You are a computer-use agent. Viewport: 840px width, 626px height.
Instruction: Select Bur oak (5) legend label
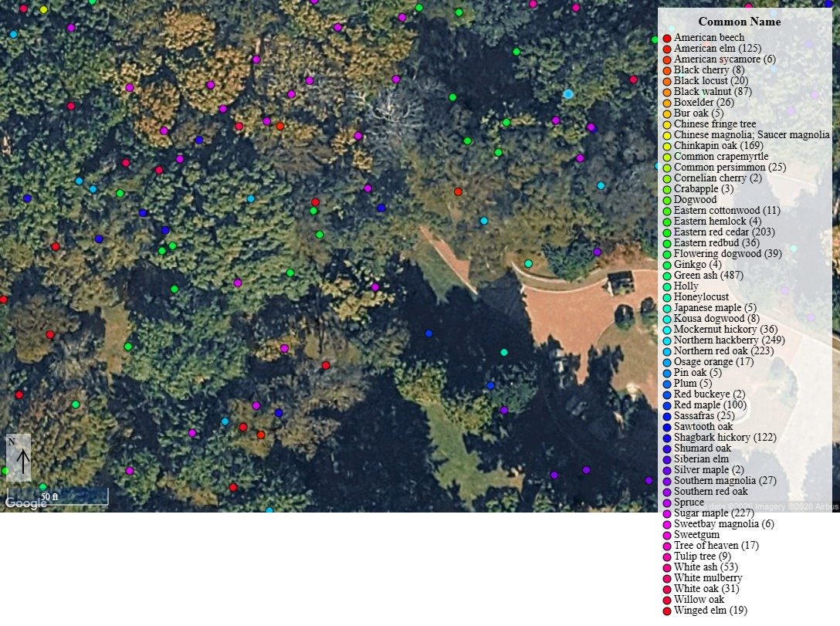click(x=699, y=113)
